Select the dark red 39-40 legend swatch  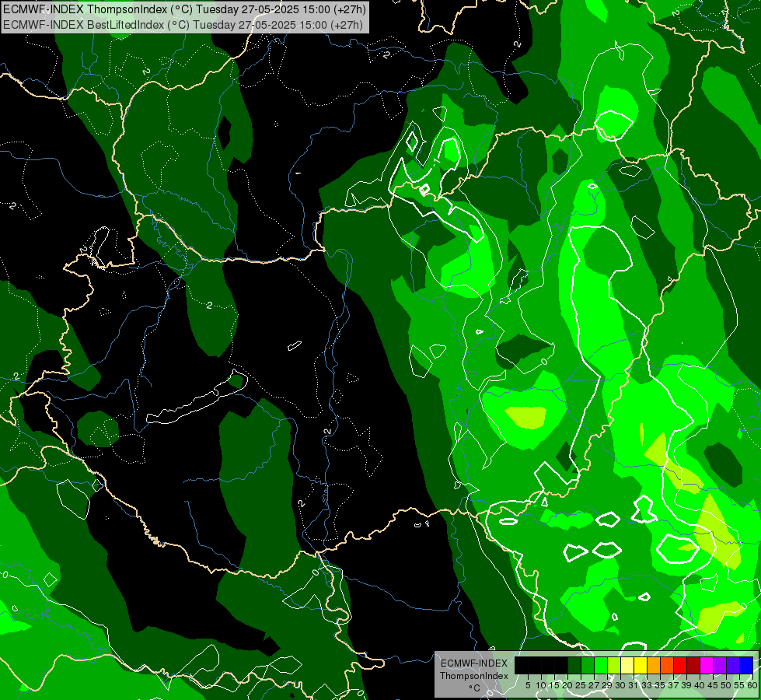click(x=693, y=665)
